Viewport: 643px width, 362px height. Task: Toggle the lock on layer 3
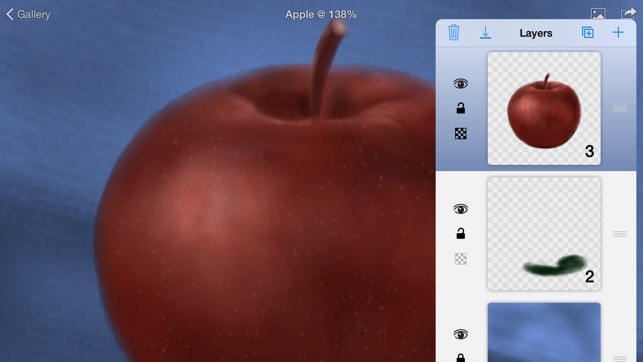click(x=461, y=108)
